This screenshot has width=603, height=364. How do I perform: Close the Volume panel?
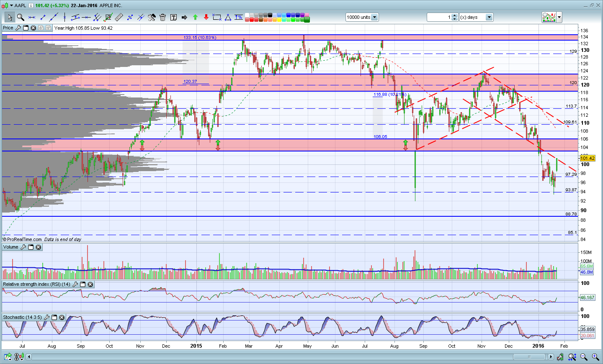point(39,247)
